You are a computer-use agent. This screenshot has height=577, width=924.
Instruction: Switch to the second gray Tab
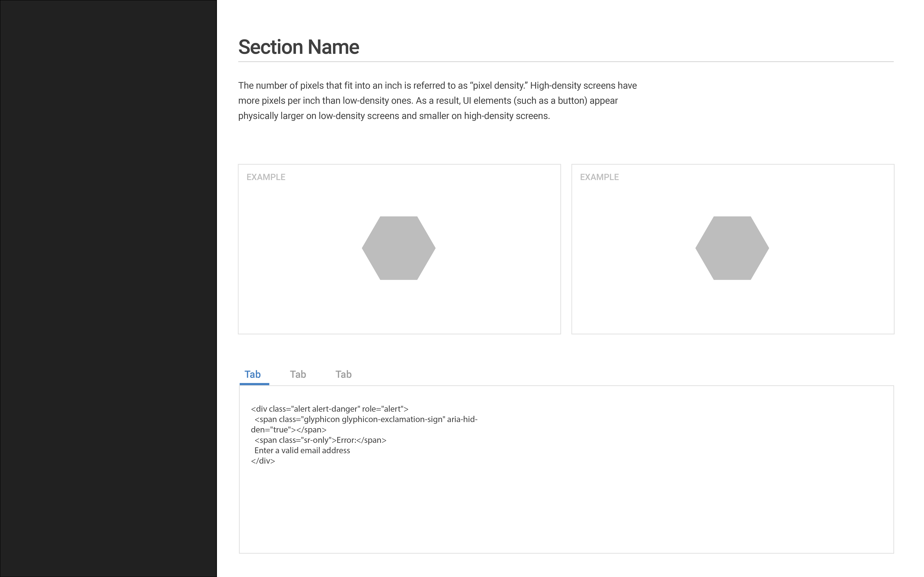coord(298,374)
